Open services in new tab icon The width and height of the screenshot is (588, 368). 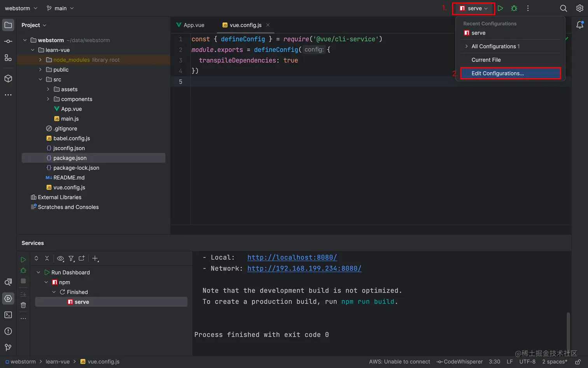(x=82, y=258)
